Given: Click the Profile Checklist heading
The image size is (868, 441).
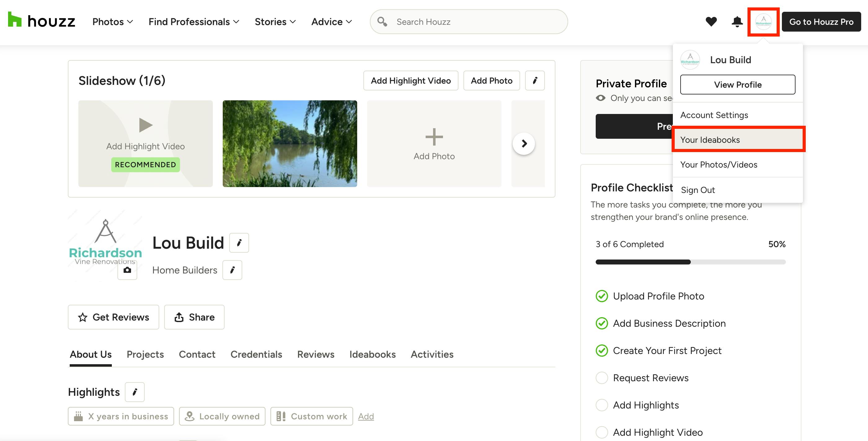Looking at the screenshot, I should [632, 188].
